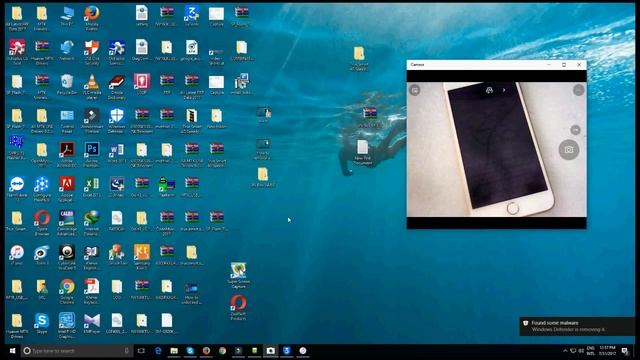Screen dimensions: 640x360
Task: Open Microsoft Edge from the taskbar
Action: point(158,351)
